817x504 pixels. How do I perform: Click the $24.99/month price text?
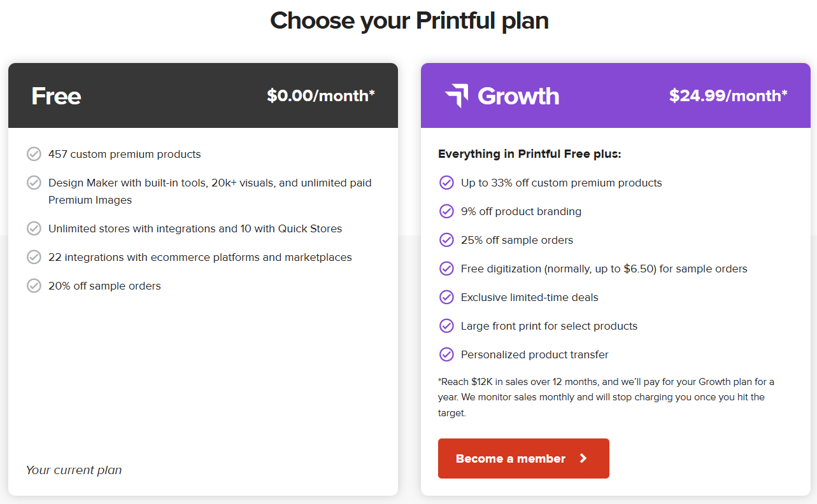click(728, 95)
